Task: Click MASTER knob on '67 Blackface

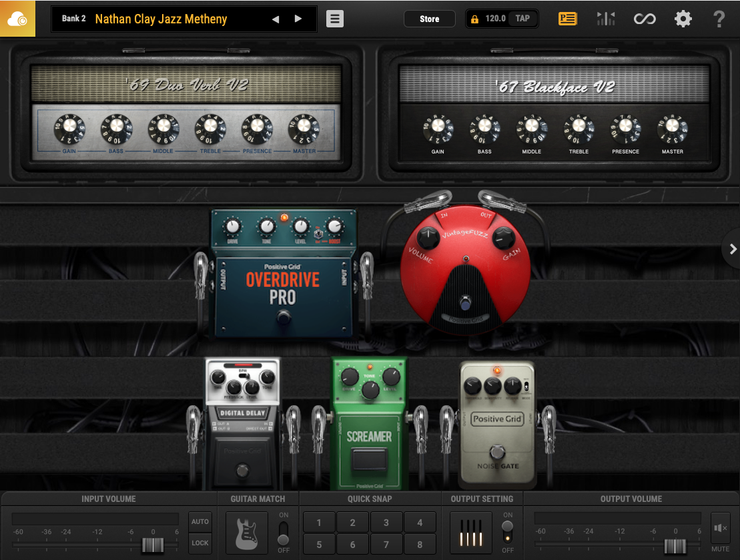Action: 673,128
